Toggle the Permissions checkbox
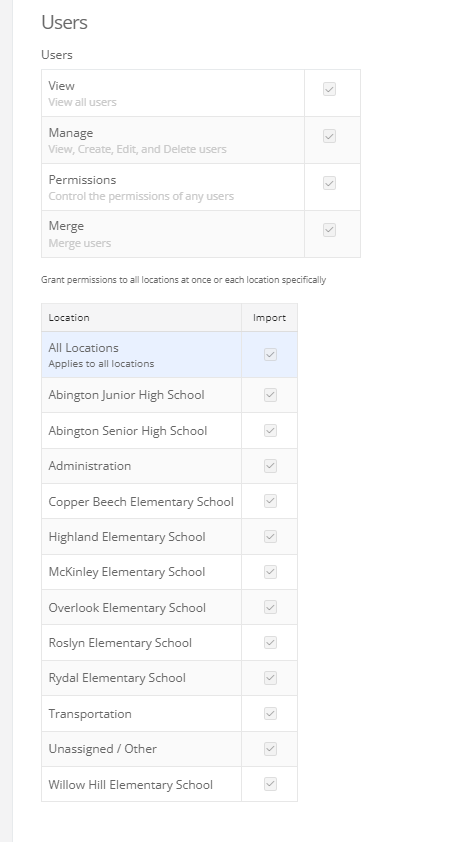450x842 pixels. click(329, 183)
